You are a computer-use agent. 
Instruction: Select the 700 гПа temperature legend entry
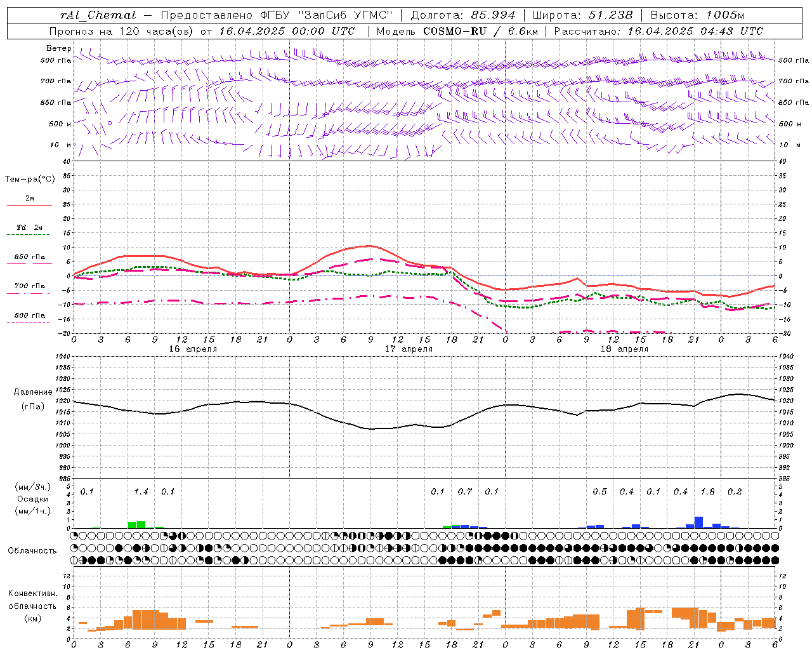(30, 286)
